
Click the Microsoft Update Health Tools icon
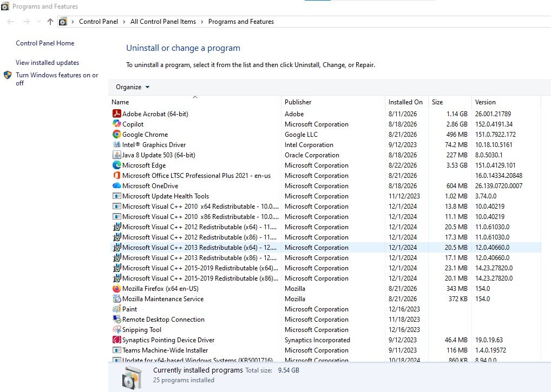pos(117,196)
